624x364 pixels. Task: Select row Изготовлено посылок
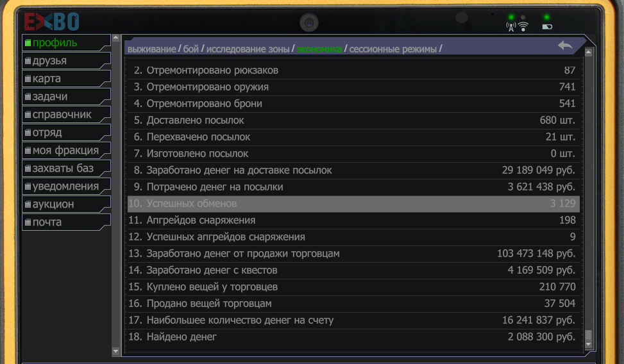pos(353,154)
